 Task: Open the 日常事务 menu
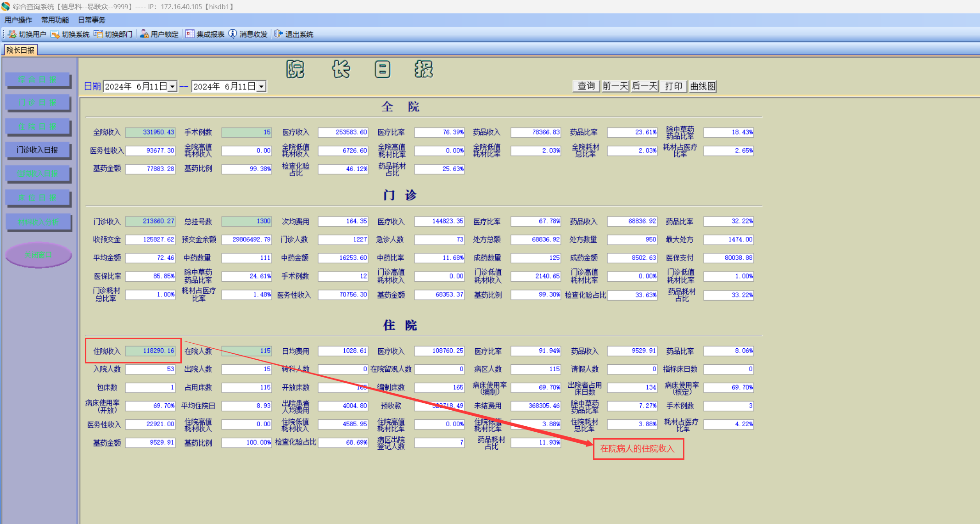point(92,20)
